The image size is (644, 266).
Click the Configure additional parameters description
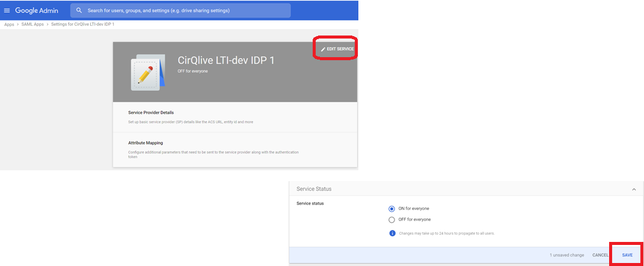point(213,154)
